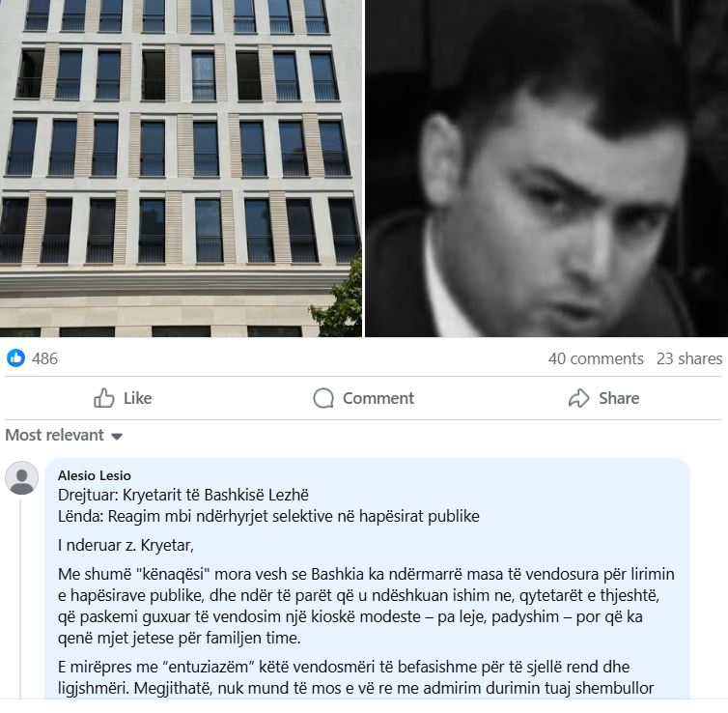This screenshot has width=728, height=713.
Task: Select the Share button label
Action: pyautogui.click(x=619, y=398)
